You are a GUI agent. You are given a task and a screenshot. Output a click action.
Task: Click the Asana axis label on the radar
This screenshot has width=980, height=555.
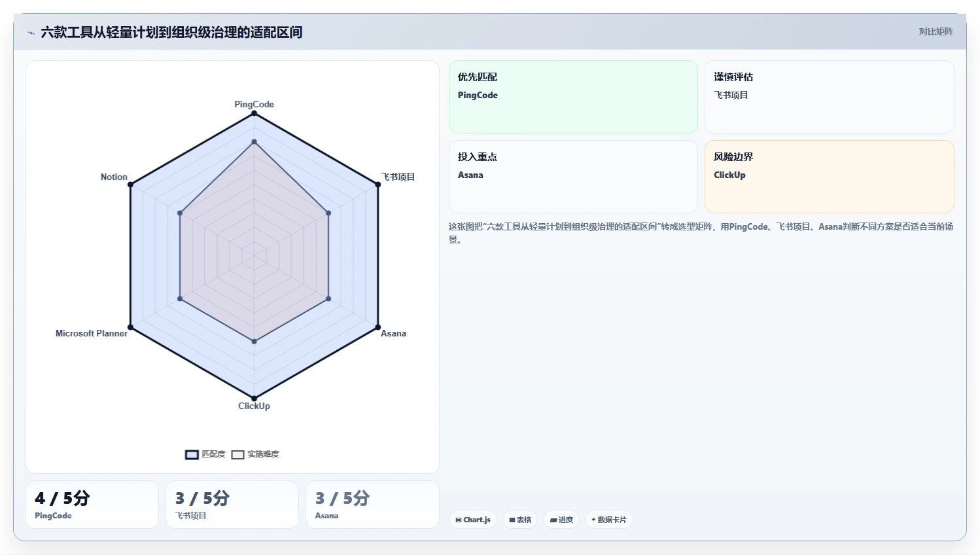click(393, 333)
